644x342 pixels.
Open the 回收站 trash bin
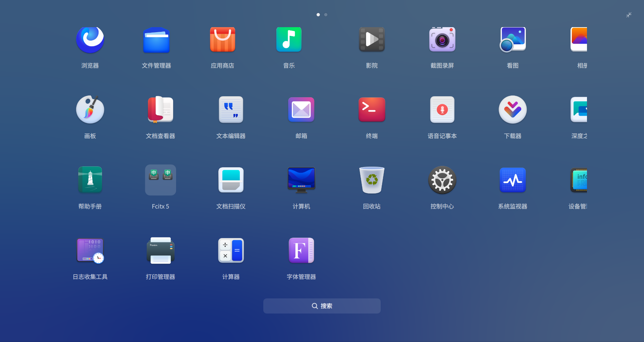coord(372,180)
